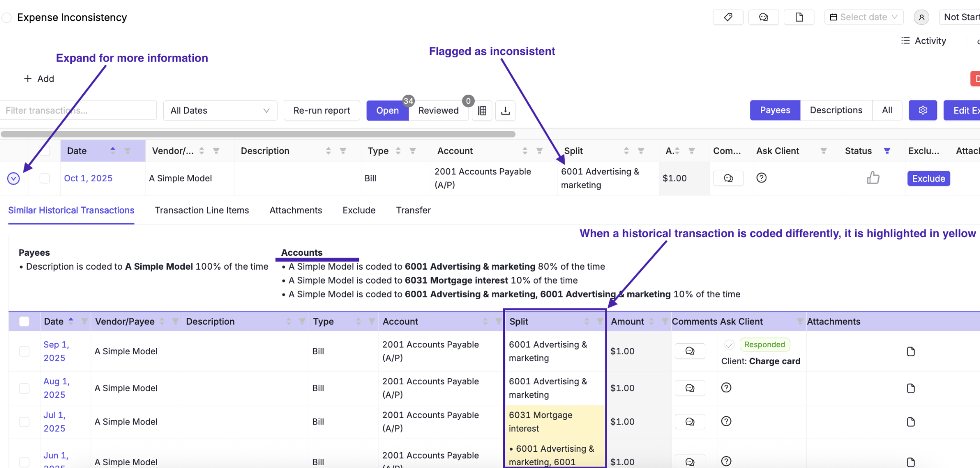Mark Oct 1, 2025 transaction with thumbs up
The image size is (980, 468).
873,178
